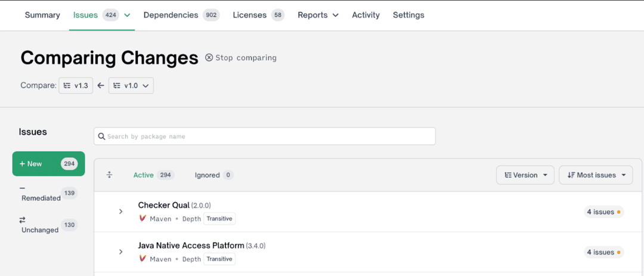This screenshot has width=644, height=276.
Task: Open the Most issues sort dropdown
Action: 596,175
